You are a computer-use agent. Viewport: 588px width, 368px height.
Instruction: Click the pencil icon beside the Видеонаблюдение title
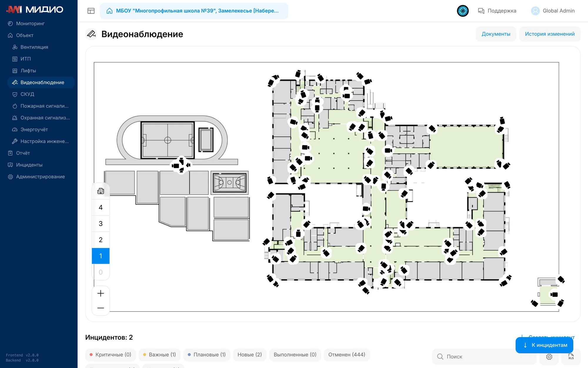coord(91,34)
